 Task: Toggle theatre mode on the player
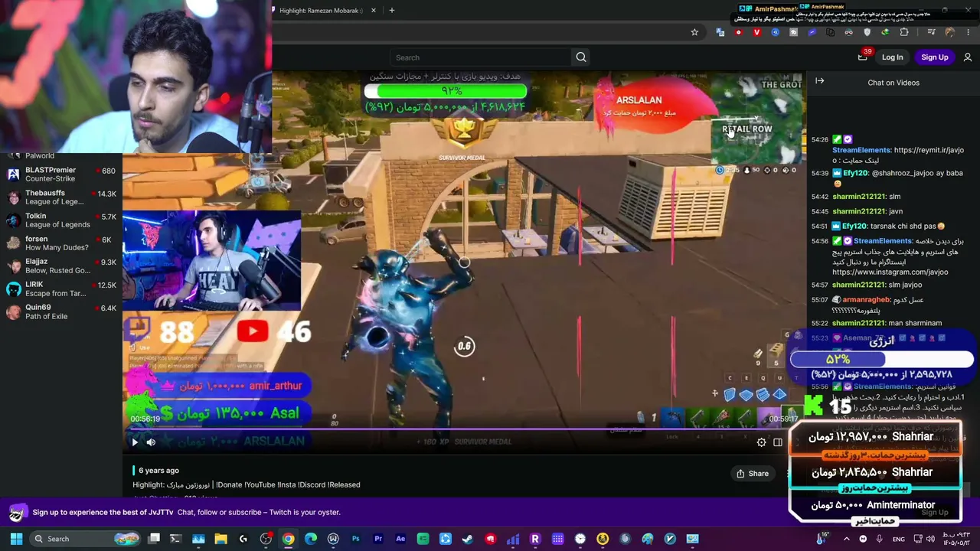click(778, 442)
